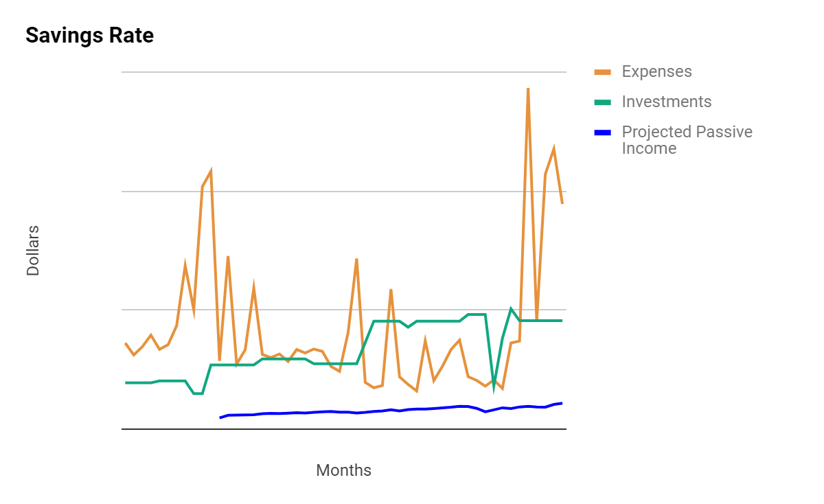Click the lowest dip of green Investments line

coord(494,389)
